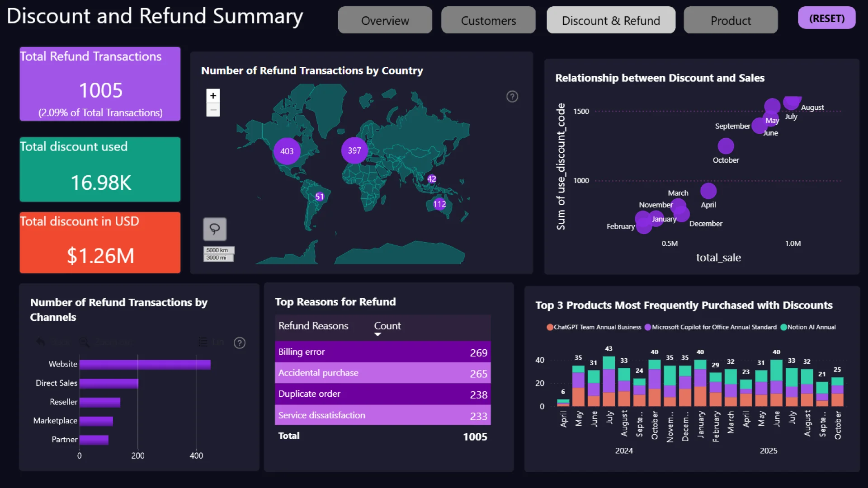Image resolution: width=868 pixels, height=488 pixels.
Task: Open the Product page button
Action: pyautogui.click(x=731, y=20)
